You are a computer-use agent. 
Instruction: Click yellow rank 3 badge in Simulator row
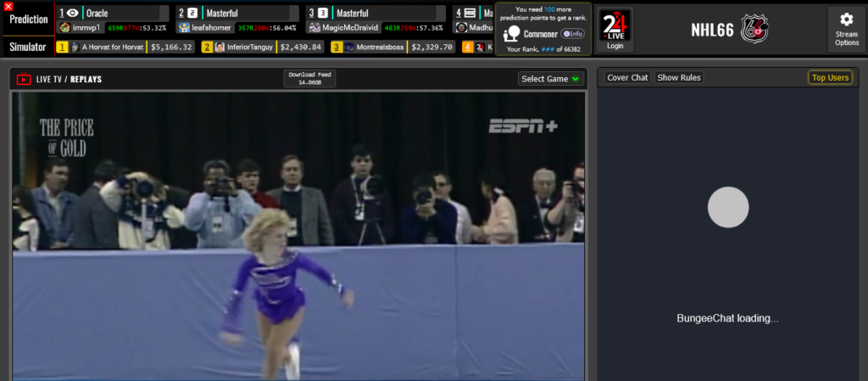coord(337,47)
